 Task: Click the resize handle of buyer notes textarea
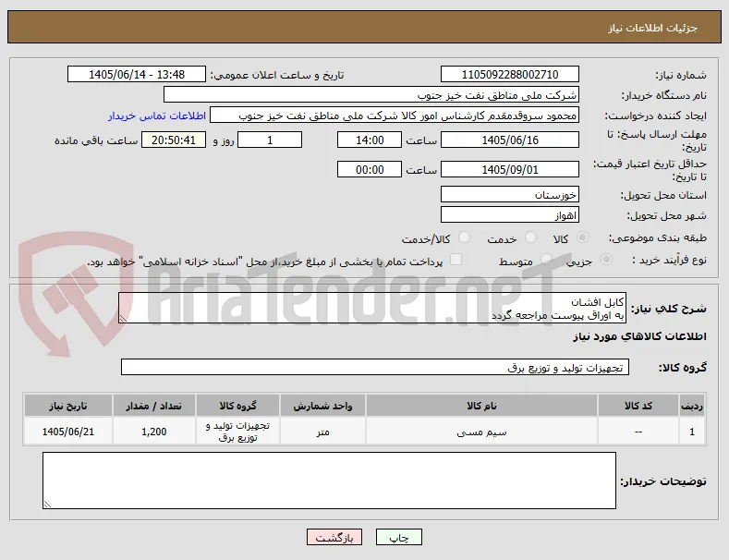(x=47, y=505)
